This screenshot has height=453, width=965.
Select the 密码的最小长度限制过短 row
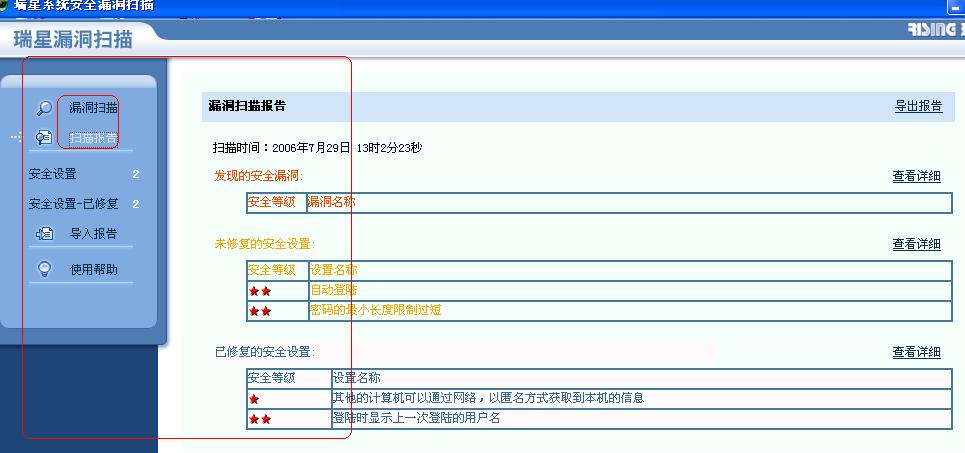599,311
